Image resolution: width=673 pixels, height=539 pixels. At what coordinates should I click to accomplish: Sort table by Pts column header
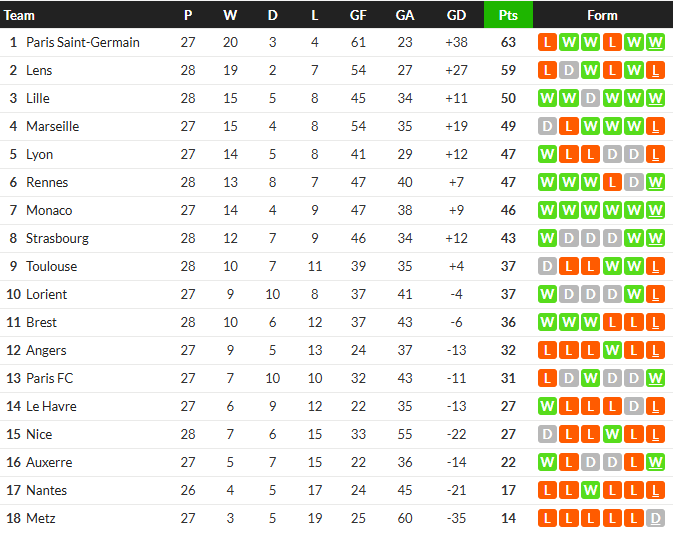click(x=508, y=15)
